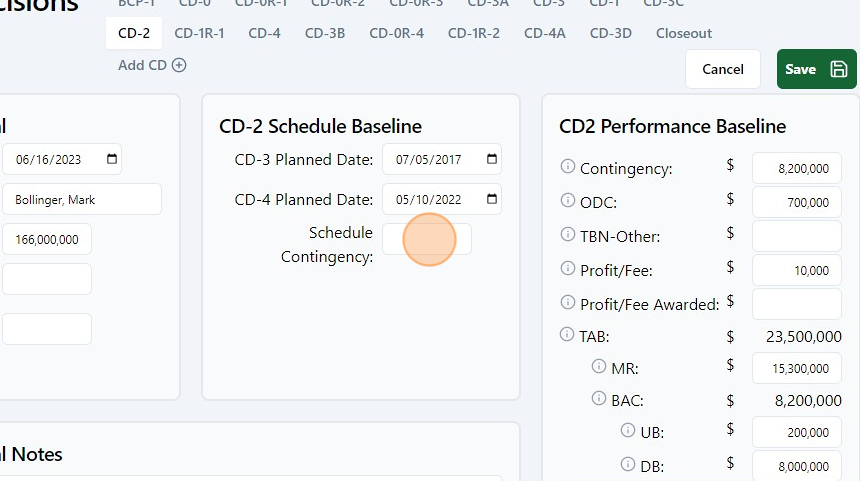The image size is (860, 481).
Task: Edit the CD-3 Planned Date field
Action: click(442, 159)
